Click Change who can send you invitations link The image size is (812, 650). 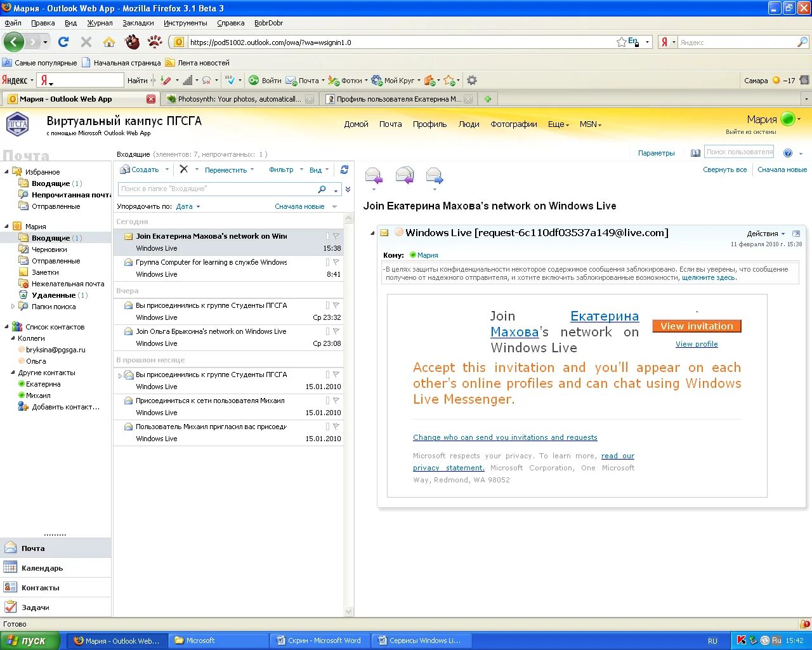[505, 437]
